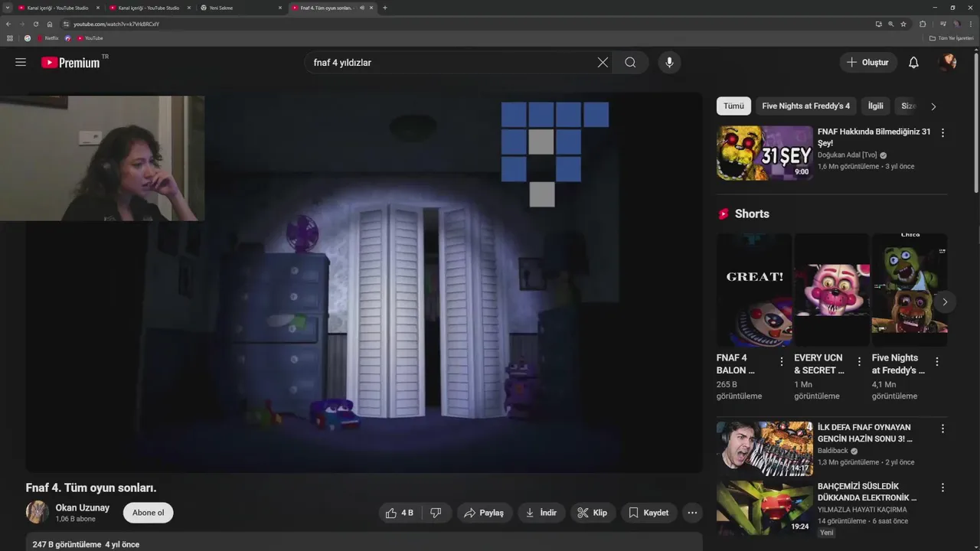Mute the Fnaf 4 tab audio icon
Screen dimensions: 980x551
pos(362,8)
